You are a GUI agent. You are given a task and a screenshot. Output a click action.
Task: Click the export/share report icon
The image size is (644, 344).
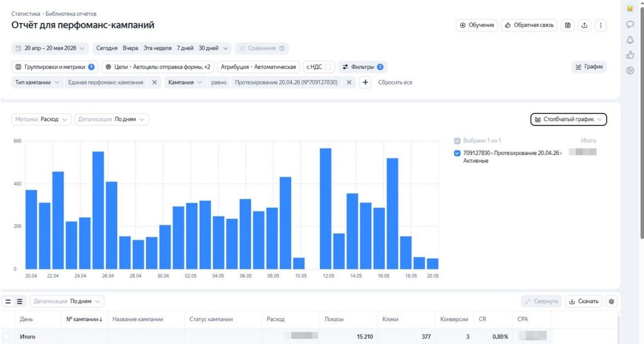(x=584, y=25)
